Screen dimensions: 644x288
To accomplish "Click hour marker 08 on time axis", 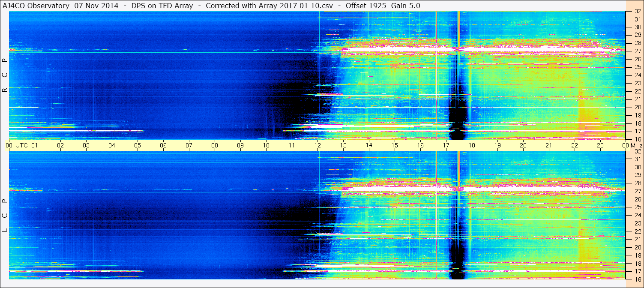I will coord(215,145).
